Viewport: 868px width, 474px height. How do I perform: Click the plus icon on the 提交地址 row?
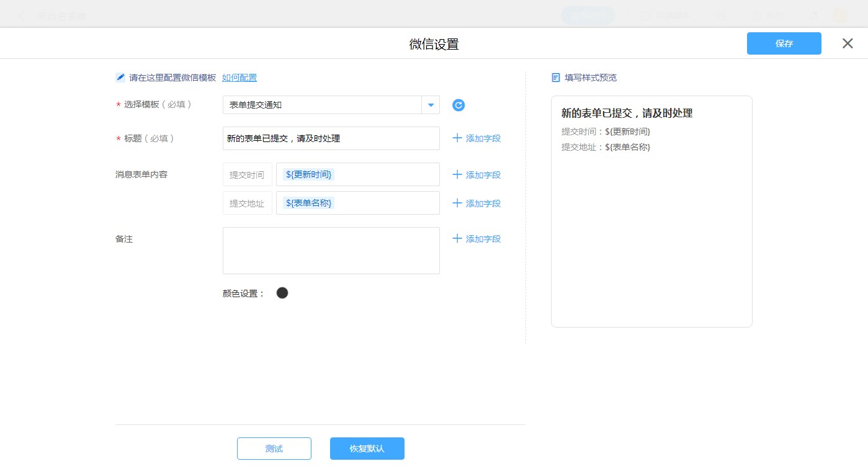tap(457, 203)
